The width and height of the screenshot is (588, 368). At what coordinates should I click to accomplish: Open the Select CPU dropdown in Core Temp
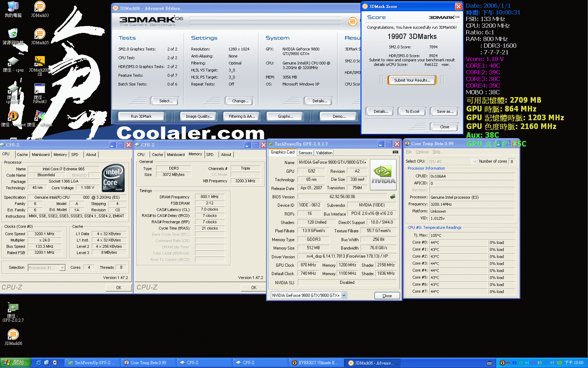coord(453,162)
